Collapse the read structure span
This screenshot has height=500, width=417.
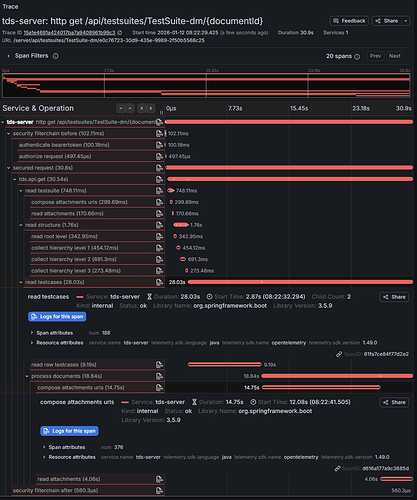21,225
